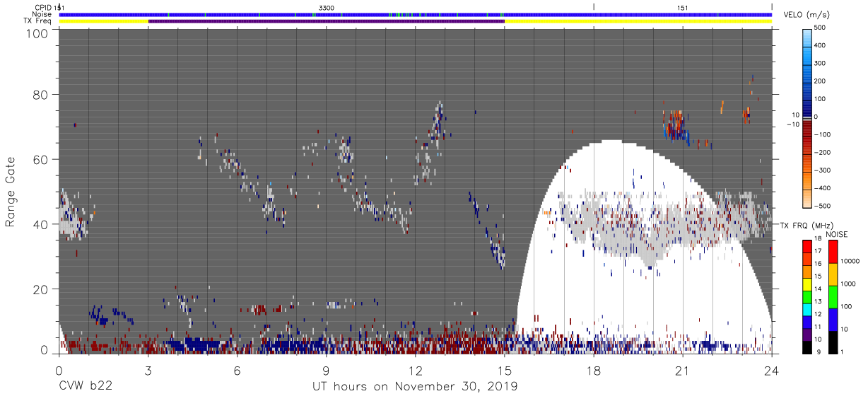Click the '-10' velocity threshold label
Viewport: 868px width, 401px height.
coord(793,124)
